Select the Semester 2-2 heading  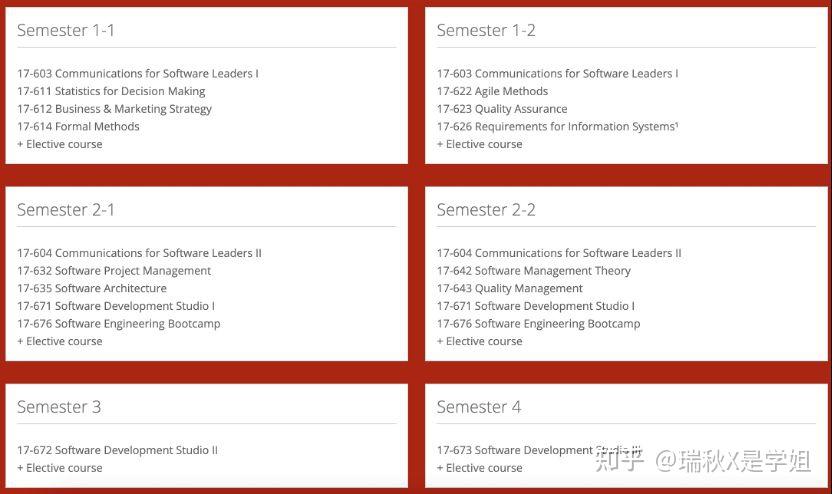tap(486, 210)
